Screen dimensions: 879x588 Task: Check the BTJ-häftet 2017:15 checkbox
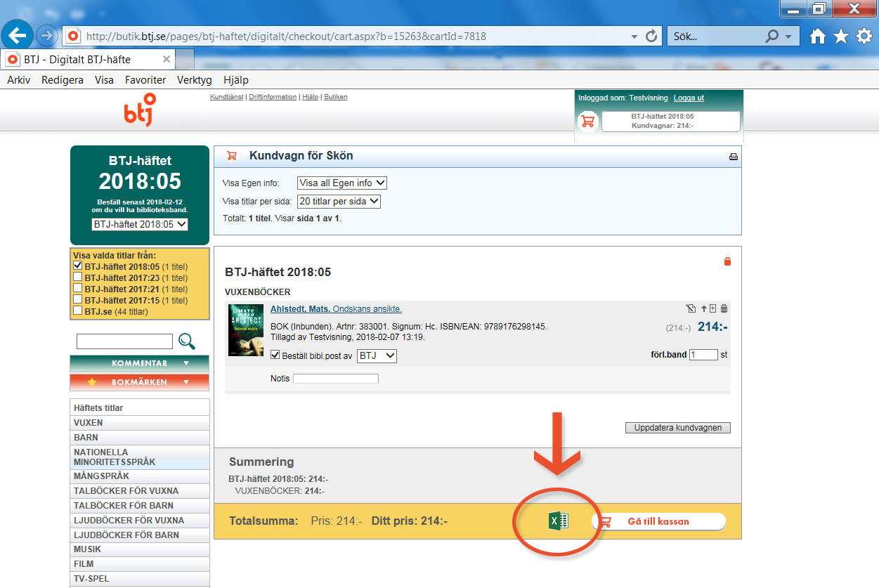click(x=78, y=300)
